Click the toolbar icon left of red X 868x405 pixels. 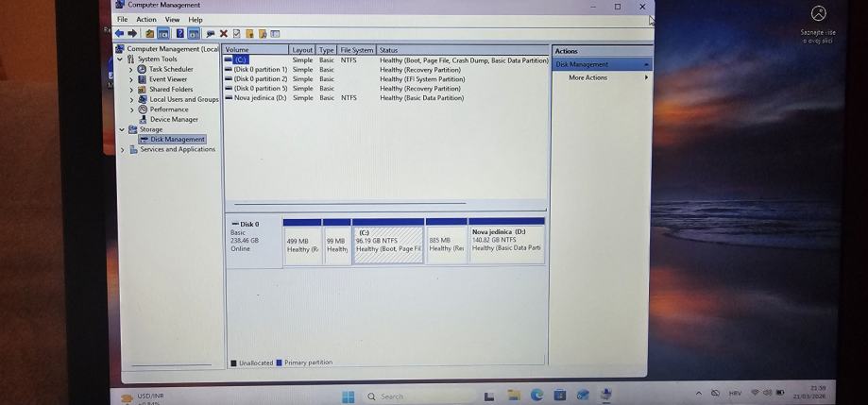click(211, 34)
